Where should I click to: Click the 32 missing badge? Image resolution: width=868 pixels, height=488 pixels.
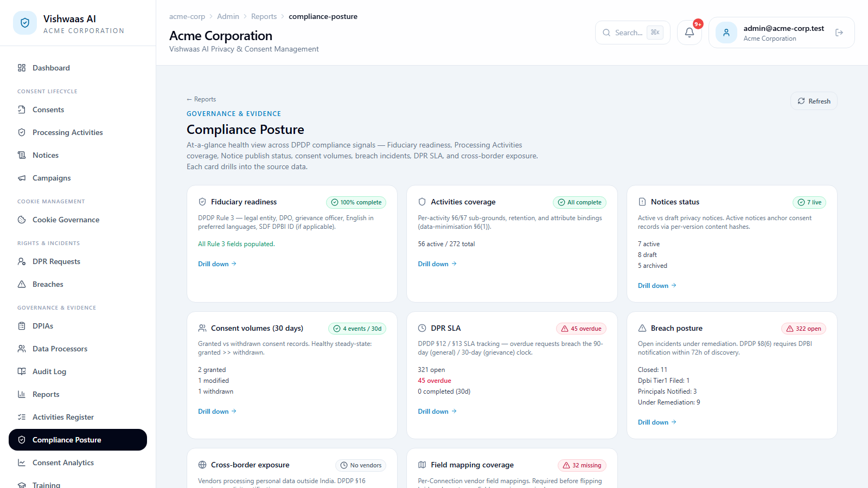582,465
